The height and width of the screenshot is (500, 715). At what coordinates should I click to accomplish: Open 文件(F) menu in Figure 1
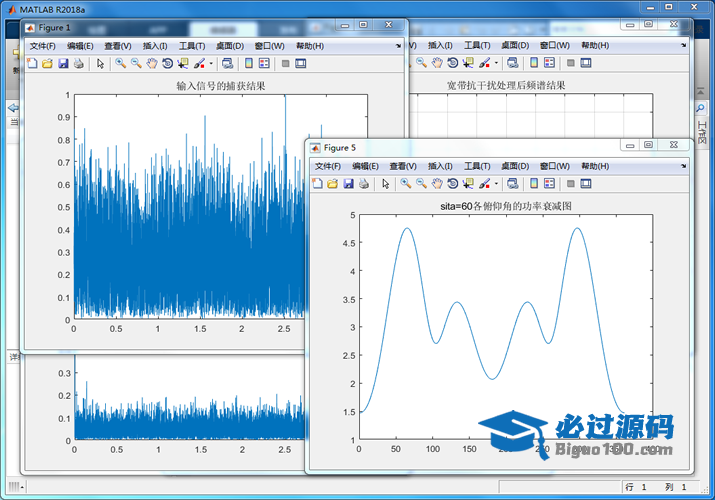42,46
